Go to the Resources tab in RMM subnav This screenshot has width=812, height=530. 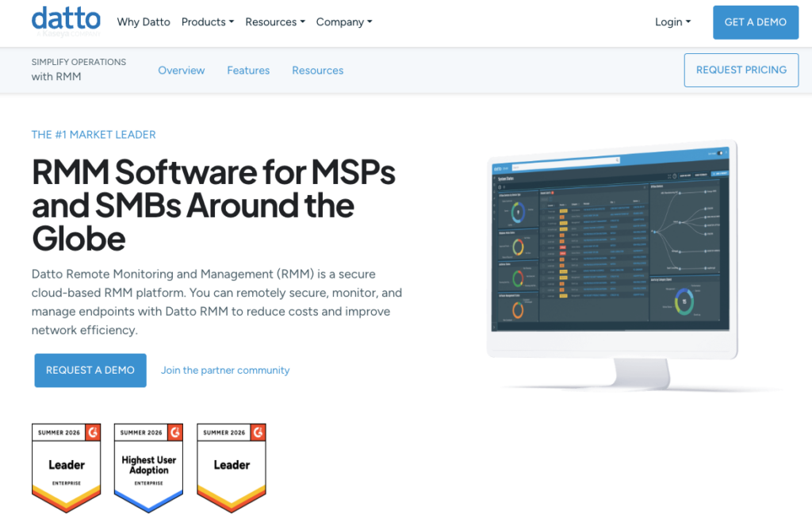pyautogui.click(x=317, y=71)
